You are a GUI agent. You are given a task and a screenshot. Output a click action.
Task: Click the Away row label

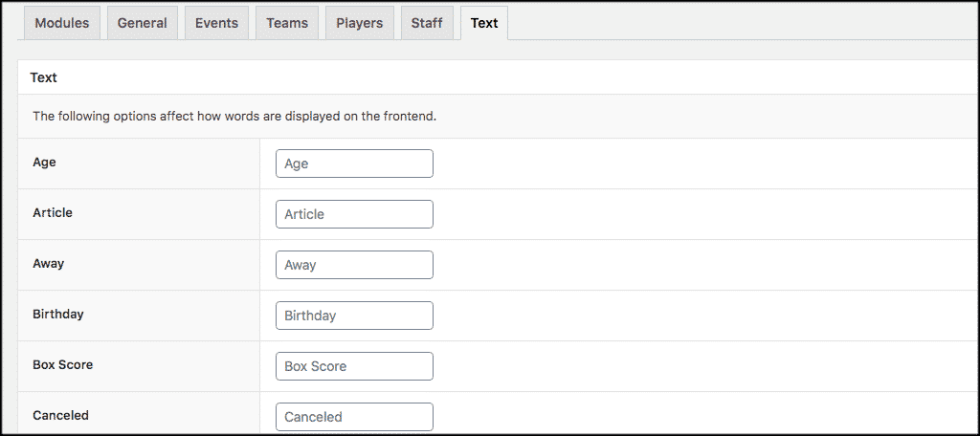click(x=49, y=264)
